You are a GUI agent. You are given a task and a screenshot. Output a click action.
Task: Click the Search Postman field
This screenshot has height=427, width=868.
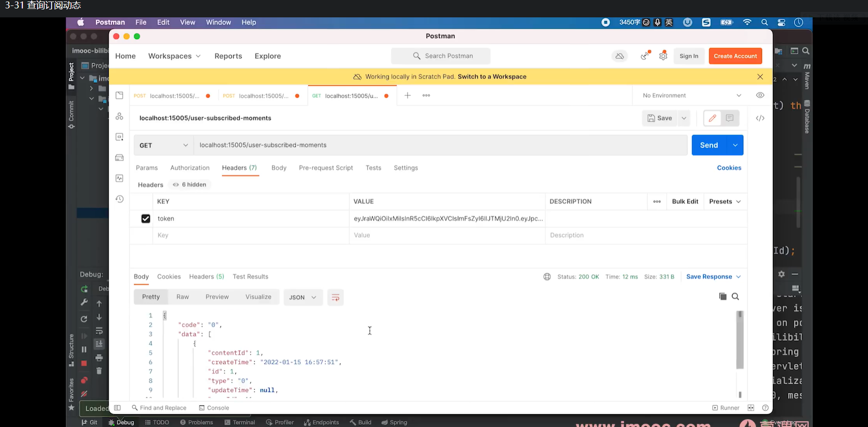click(x=441, y=56)
